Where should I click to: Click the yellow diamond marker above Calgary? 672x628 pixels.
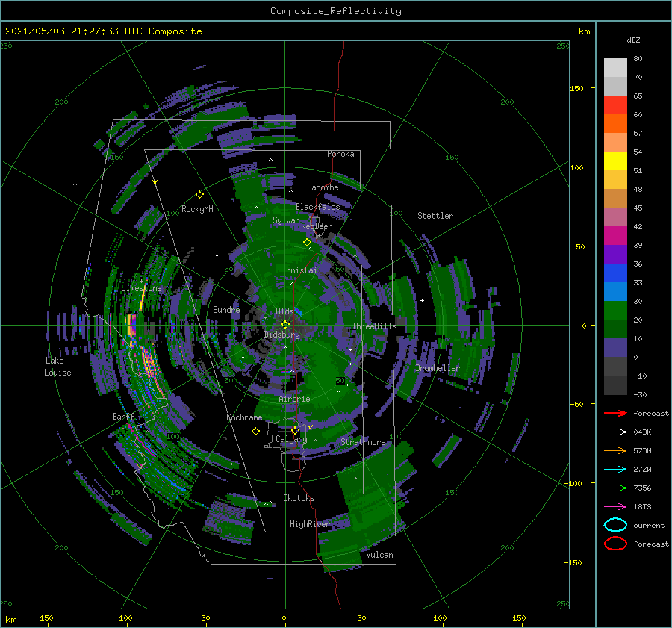coord(295,430)
